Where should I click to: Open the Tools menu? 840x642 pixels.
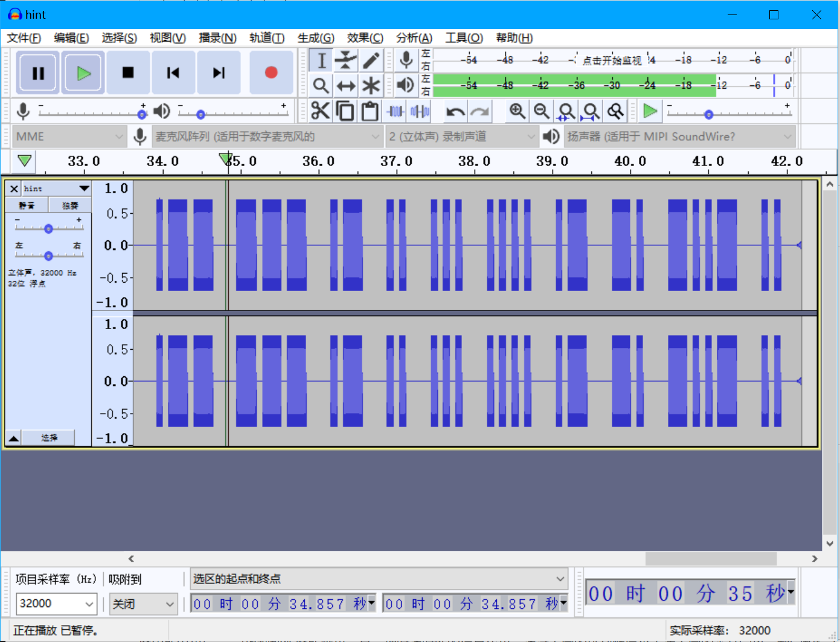[464, 38]
